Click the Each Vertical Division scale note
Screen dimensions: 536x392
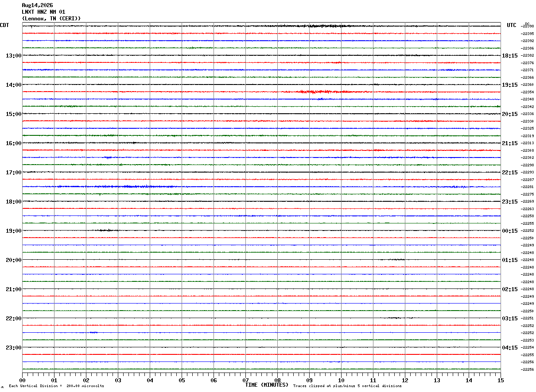tap(57, 386)
